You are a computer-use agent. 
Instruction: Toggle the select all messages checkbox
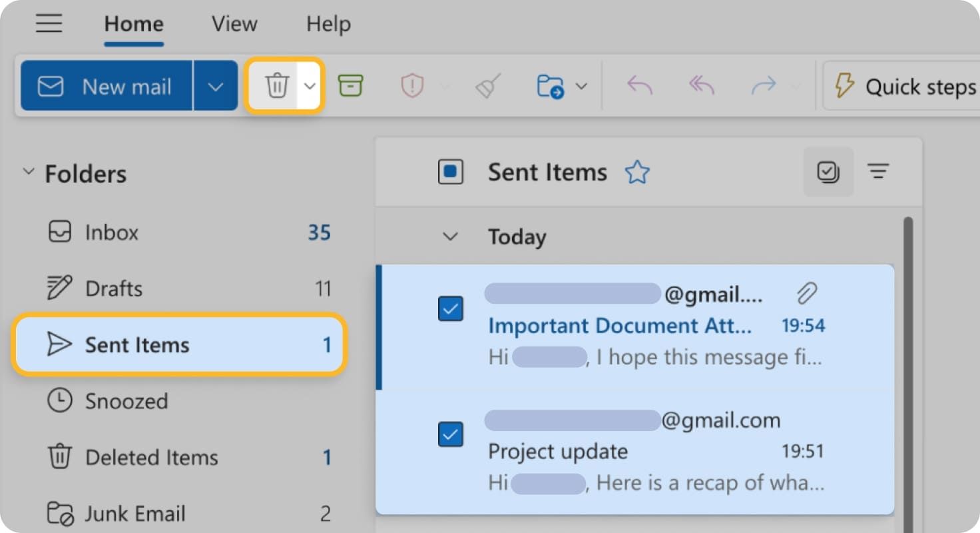(451, 171)
